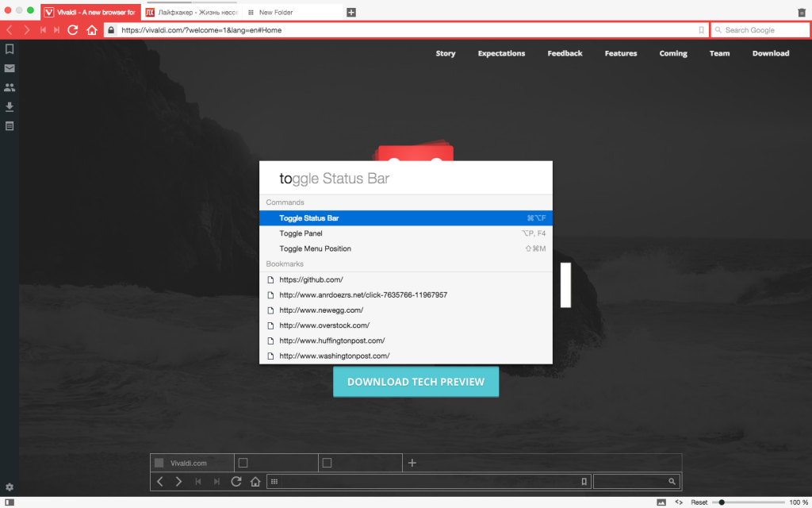Open the anrdoezrs.net click bookmark
The image size is (812, 508).
tap(406, 295)
